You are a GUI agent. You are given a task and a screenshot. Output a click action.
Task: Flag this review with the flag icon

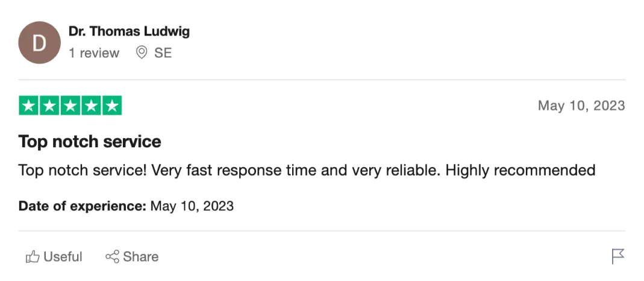click(618, 256)
